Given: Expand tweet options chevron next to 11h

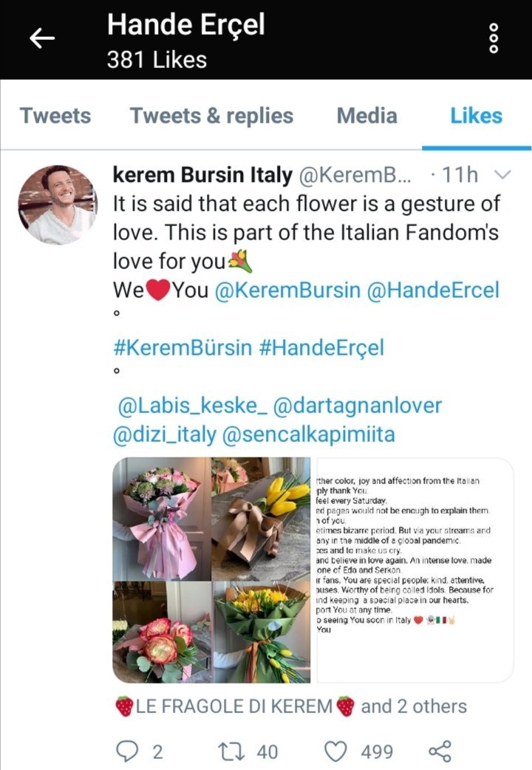Looking at the screenshot, I should pos(502,174).
